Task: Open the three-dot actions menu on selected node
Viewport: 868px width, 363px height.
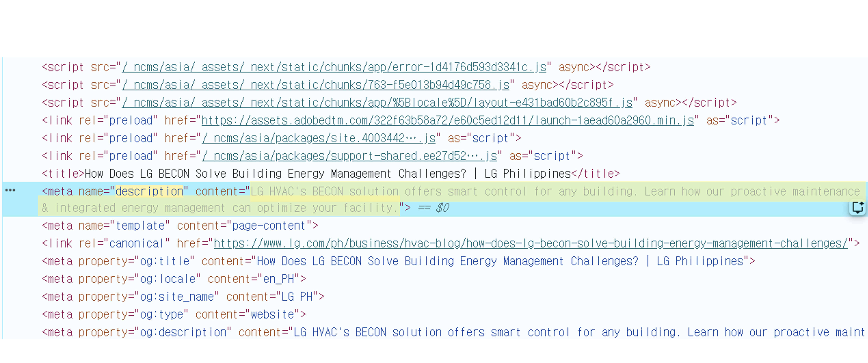Action: coord(10,191)
